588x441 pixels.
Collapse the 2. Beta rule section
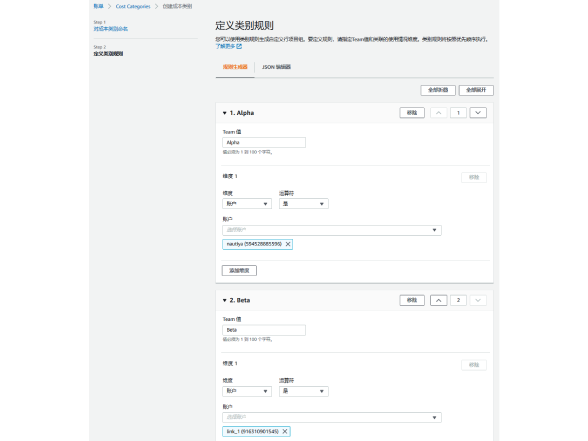click(x=225, y=300)
